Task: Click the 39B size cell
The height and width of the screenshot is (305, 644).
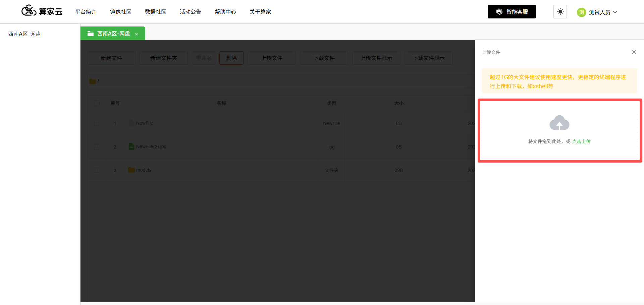Action: click(x=399, y=170)
